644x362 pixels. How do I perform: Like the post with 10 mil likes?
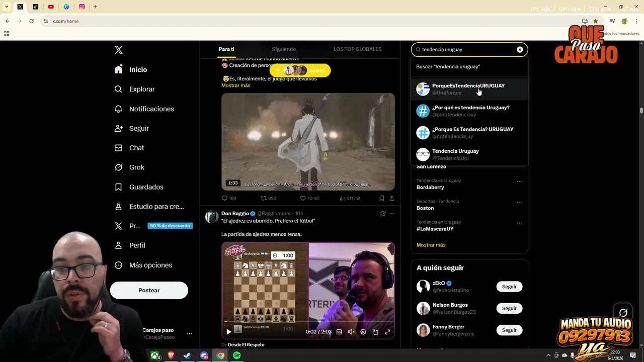[309, 198]
